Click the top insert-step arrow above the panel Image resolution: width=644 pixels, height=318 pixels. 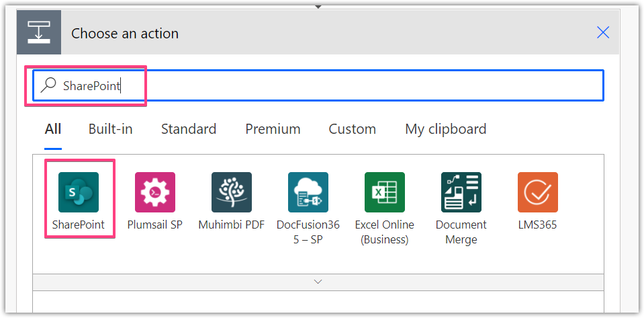318,6
